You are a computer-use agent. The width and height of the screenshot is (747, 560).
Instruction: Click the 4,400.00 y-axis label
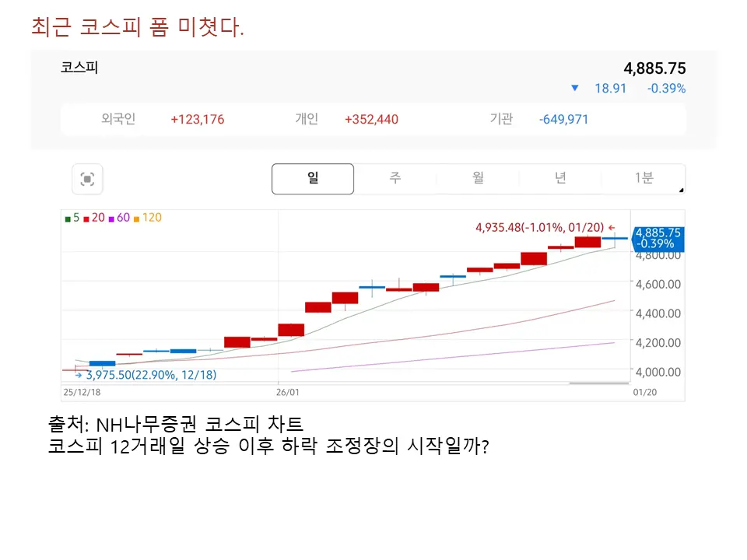(x=658, y=313)
